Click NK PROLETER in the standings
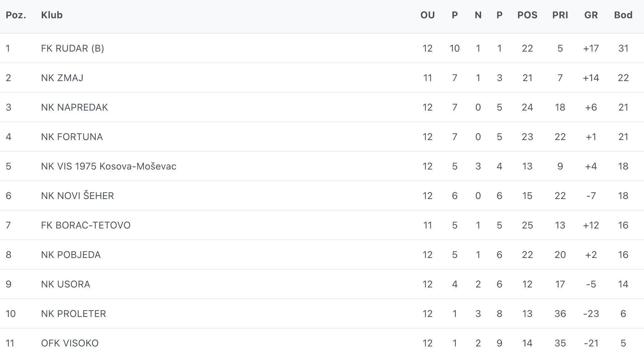Viewport: 644px width, 357px height. [73, 314]
